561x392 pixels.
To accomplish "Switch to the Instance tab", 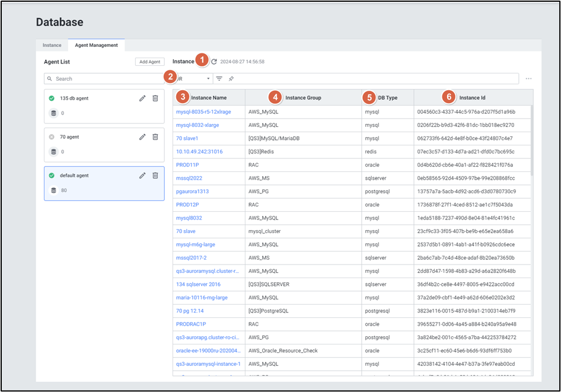I will click(x=52, y=45).
